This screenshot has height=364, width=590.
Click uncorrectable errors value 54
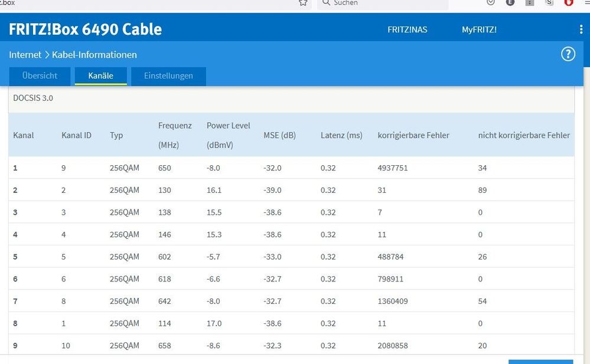coord(483,301)
